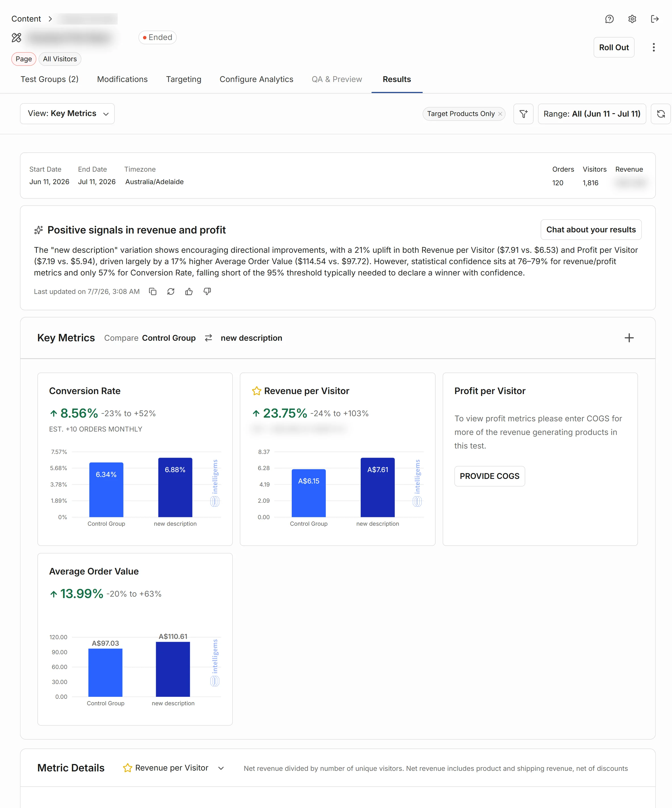Click the PROVIDE COGS button

pos(489,476)
